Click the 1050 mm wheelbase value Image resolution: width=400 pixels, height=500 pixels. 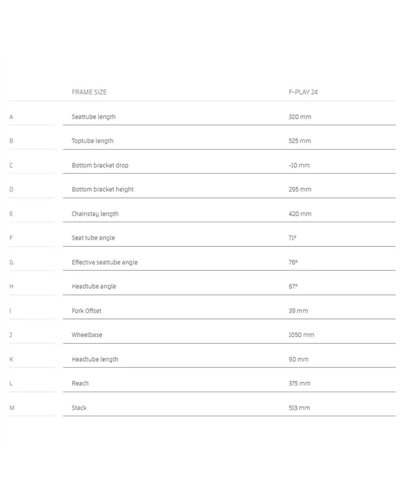coord(301,335)
